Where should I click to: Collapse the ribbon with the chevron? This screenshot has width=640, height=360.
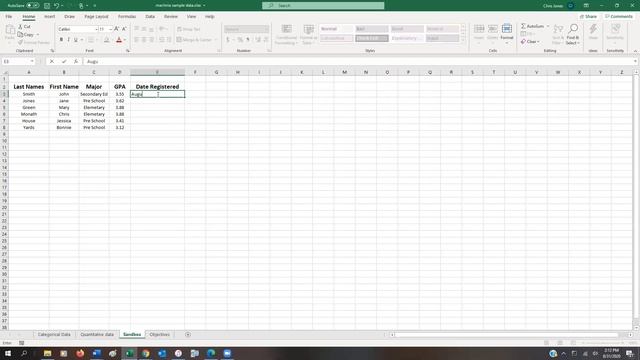[635, 51]
